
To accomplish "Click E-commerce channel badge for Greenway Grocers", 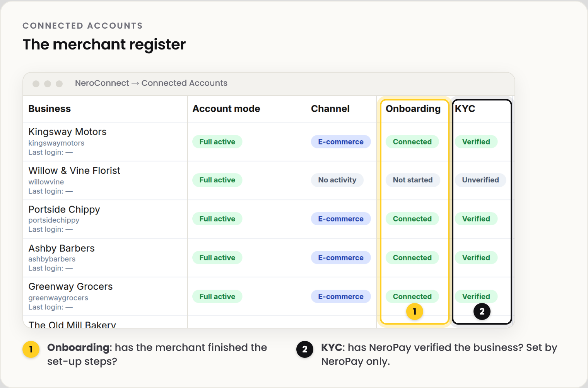I will click(341, 296).
